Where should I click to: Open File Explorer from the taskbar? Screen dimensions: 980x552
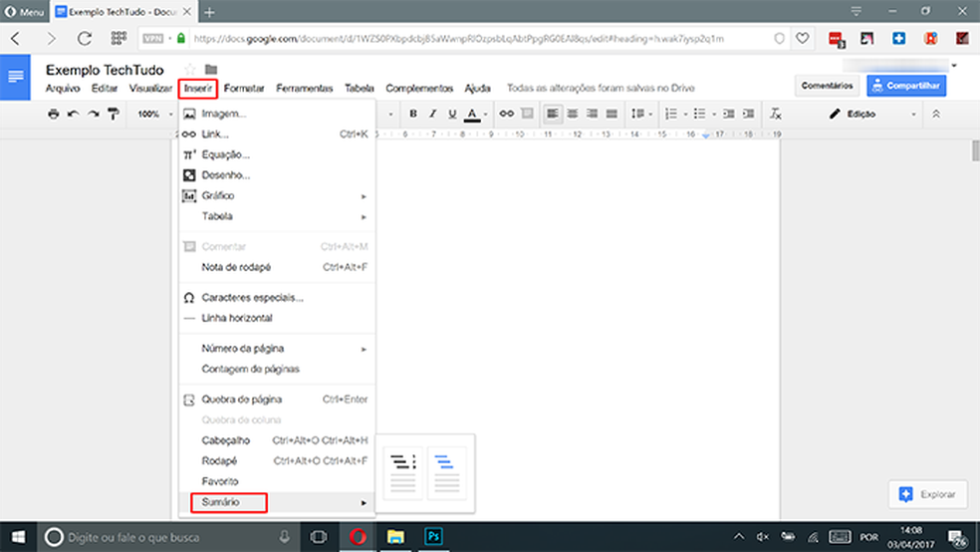coord(395,537)
